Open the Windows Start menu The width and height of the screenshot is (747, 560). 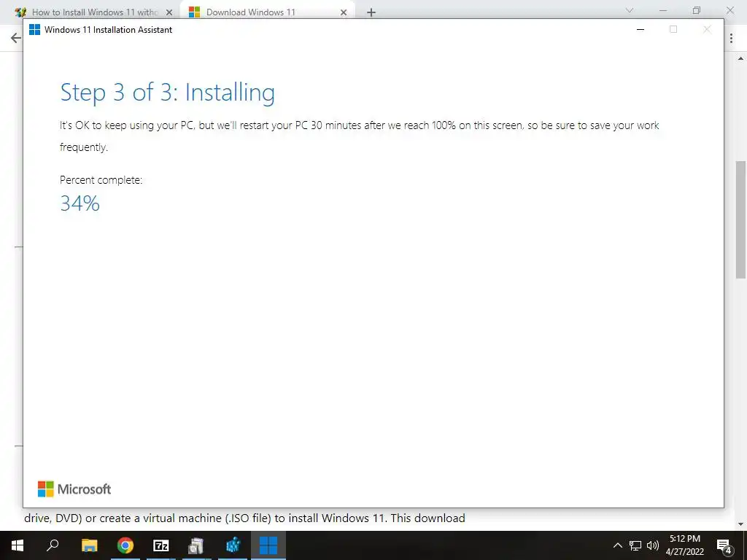coord(18,545)
